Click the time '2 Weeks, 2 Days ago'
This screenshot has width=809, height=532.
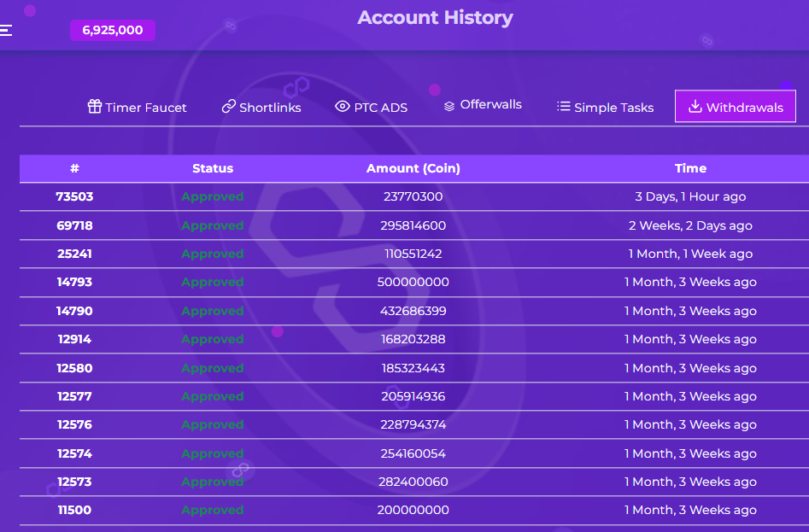tap(690, 225)
